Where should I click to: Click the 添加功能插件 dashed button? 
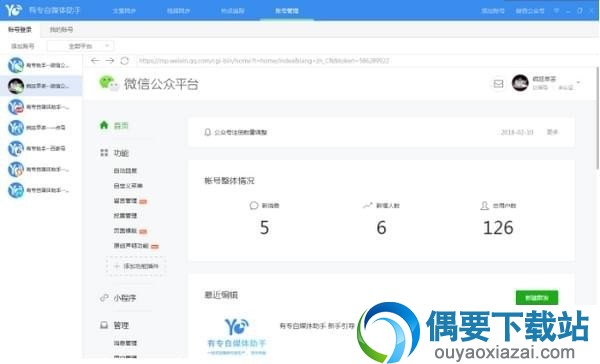click(136, 266)
